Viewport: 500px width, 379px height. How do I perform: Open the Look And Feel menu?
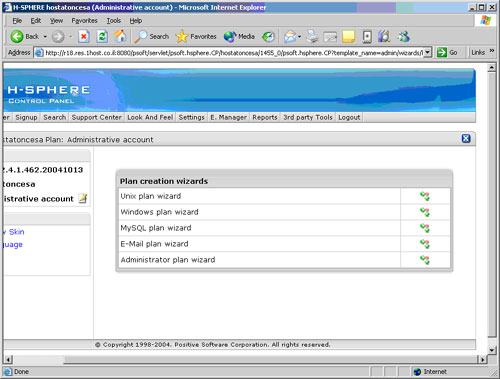click(150, 117)
